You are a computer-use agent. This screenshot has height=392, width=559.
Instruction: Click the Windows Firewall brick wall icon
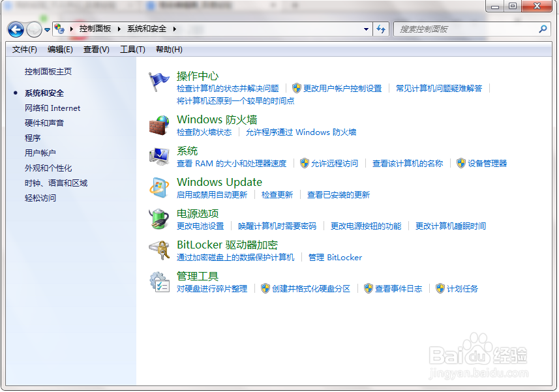[x=159, y=125]
